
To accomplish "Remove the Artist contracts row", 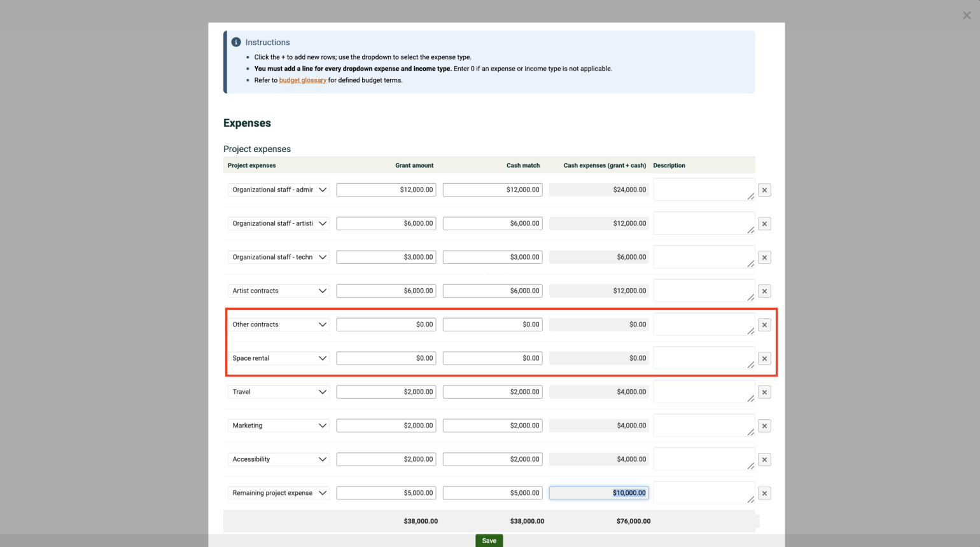I will tap(764, 291).
